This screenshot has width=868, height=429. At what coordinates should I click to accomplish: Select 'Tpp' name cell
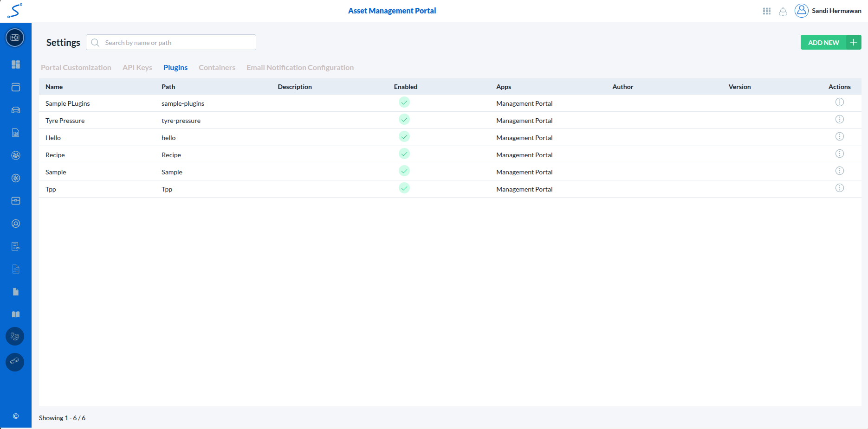click(x=51, y=189)
